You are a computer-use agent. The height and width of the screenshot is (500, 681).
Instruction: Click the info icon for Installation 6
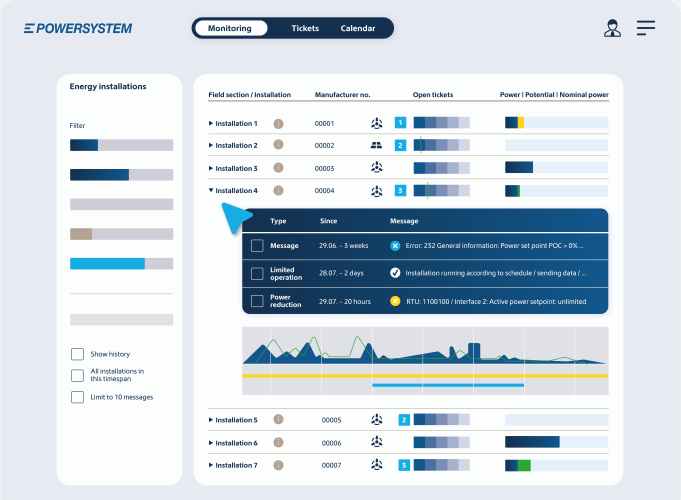pyautogui.click(x=278, y=443)
